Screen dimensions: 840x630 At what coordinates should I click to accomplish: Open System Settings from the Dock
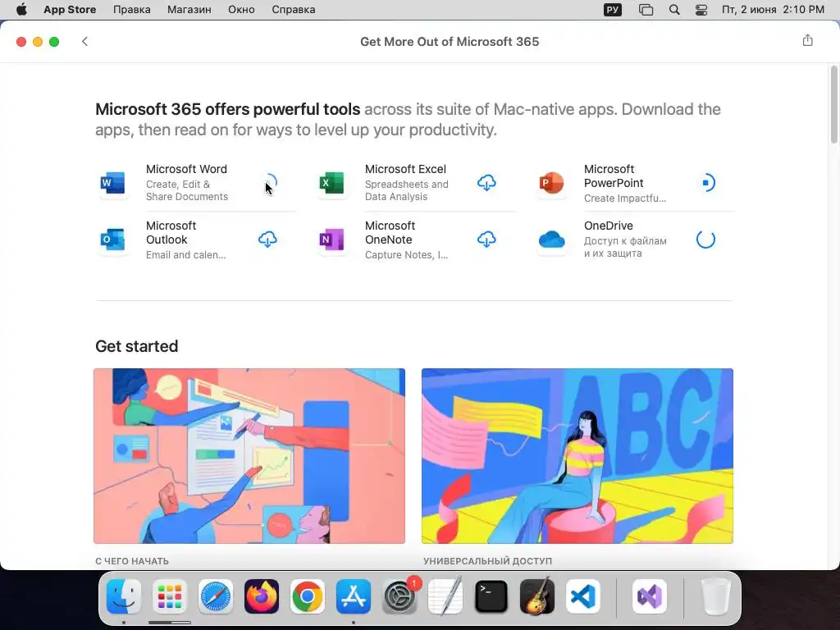[399, 596]
